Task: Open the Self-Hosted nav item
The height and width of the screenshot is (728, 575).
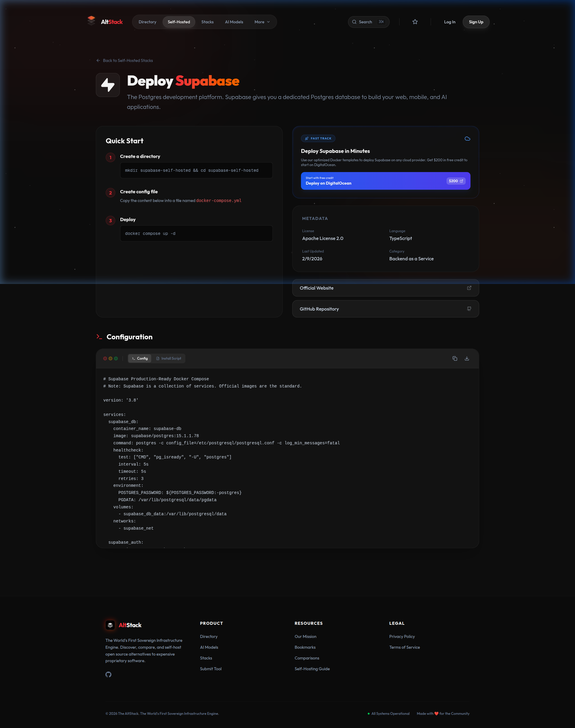Action: pos(179,22)
